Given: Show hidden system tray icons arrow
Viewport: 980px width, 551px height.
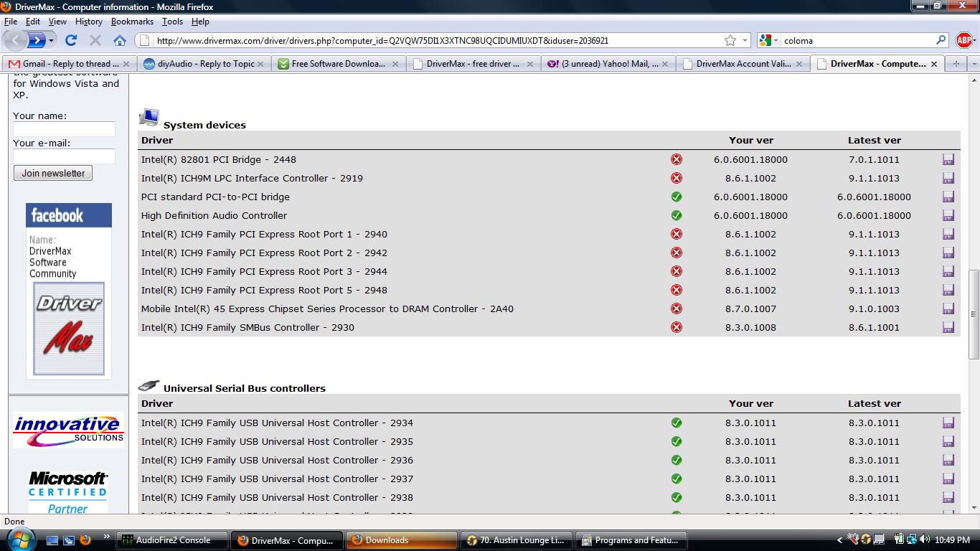Looking at the screenshot, I should [x=839, y=540].
